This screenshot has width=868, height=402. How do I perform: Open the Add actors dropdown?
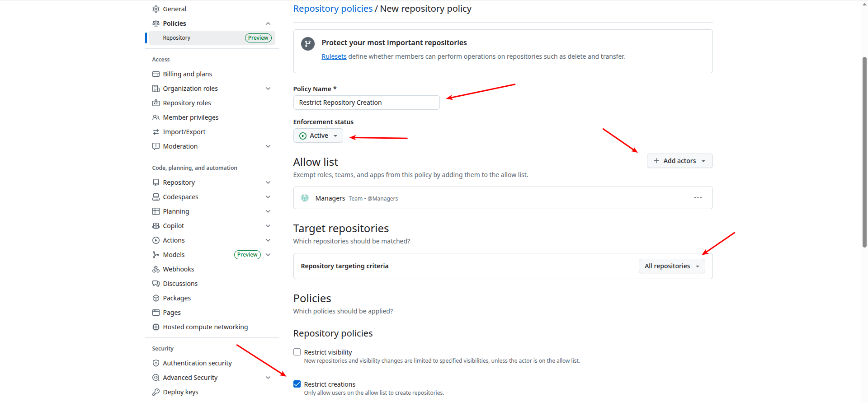click(x=679, y=161)
